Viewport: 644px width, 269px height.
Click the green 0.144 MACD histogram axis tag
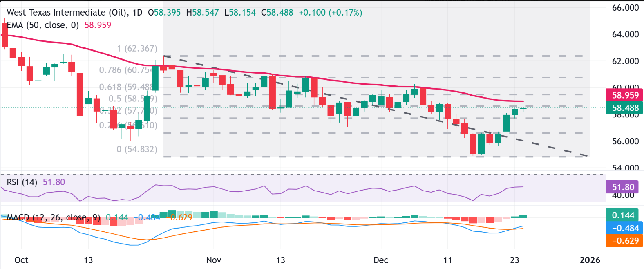(x=623, y=215)
